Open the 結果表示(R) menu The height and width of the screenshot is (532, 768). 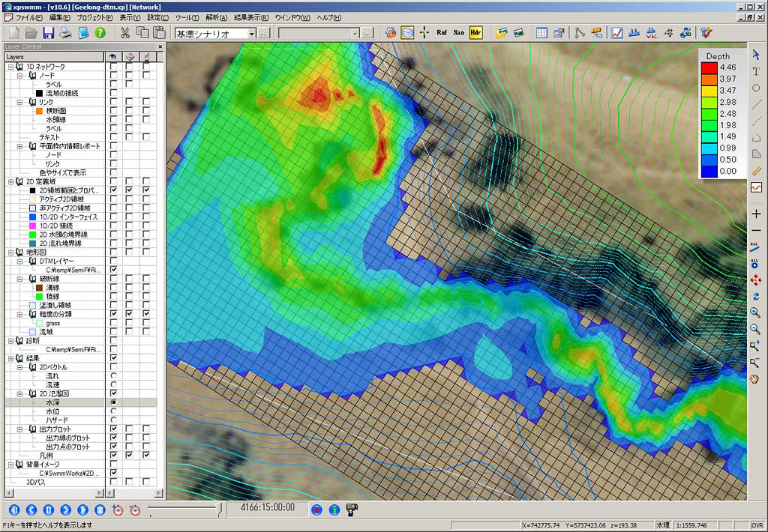click(x=251, y=17)
